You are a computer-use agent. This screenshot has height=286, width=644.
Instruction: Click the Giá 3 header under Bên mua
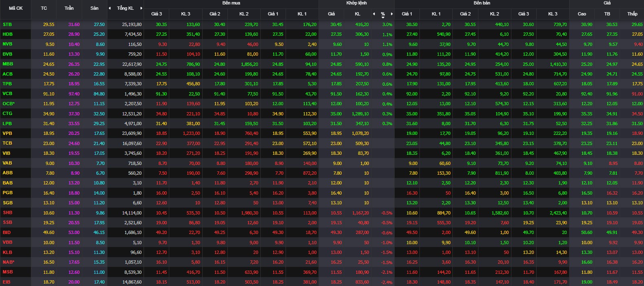[157, 14]
